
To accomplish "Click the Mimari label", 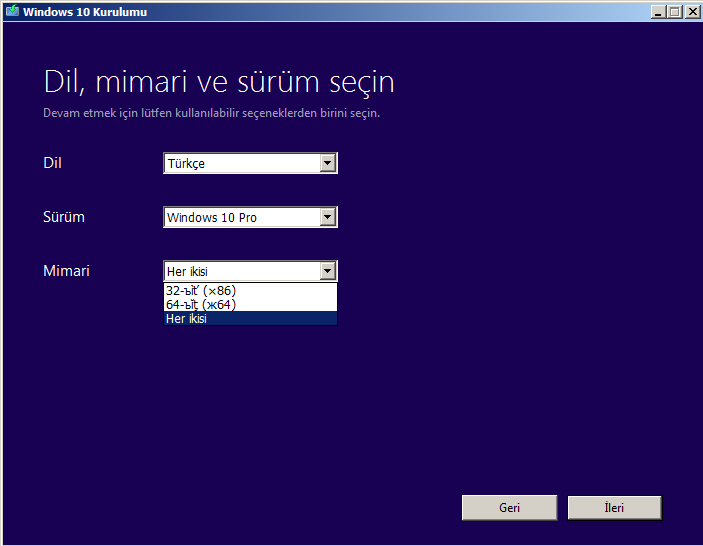I will point(66,271).
